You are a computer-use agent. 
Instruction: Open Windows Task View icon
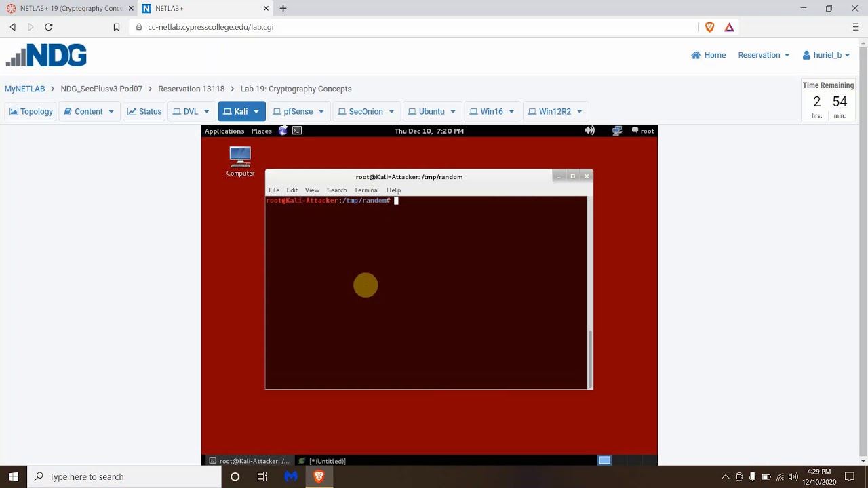262,476
